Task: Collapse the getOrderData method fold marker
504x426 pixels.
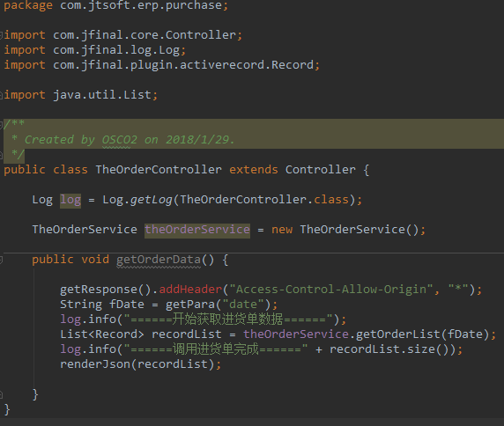Action: click(x=1, y=260)
